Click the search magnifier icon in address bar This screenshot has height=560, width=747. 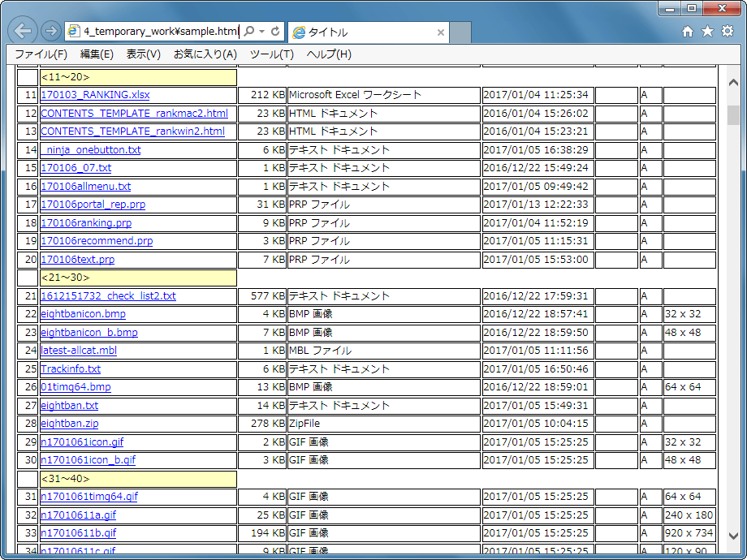click(248, 32)
